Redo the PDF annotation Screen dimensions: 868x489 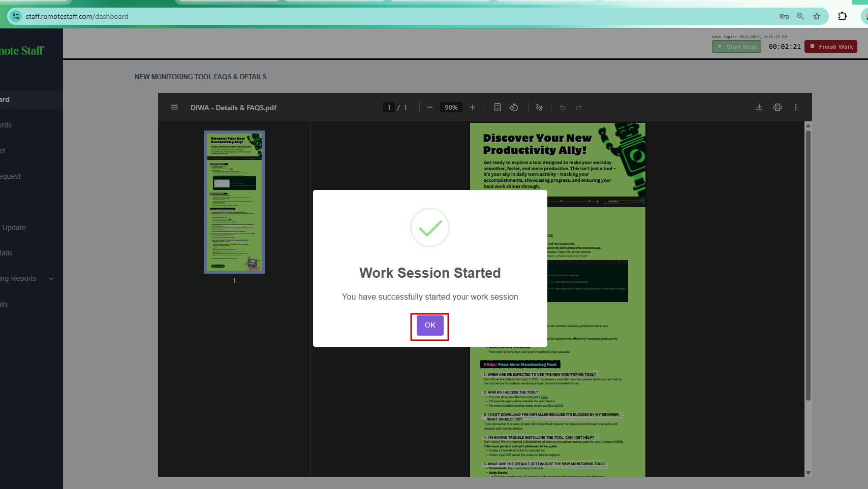point(579,107)
